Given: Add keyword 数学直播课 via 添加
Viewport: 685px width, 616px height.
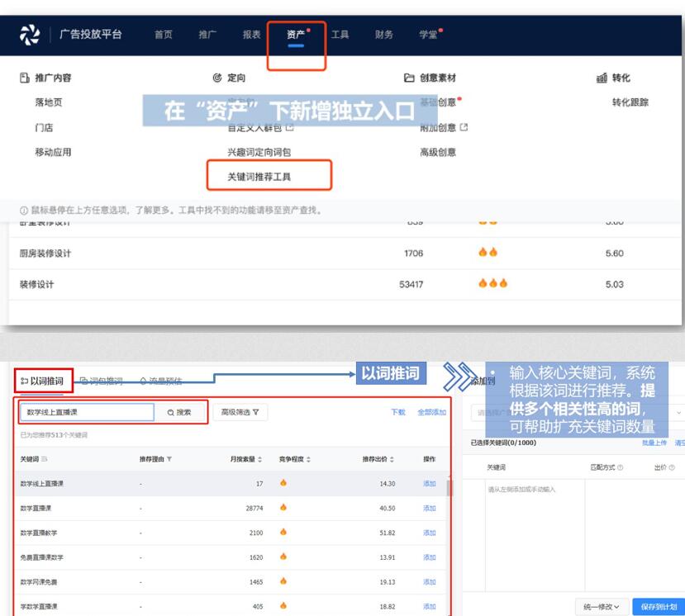Looking at the screenshot, I should pos(430,508).
